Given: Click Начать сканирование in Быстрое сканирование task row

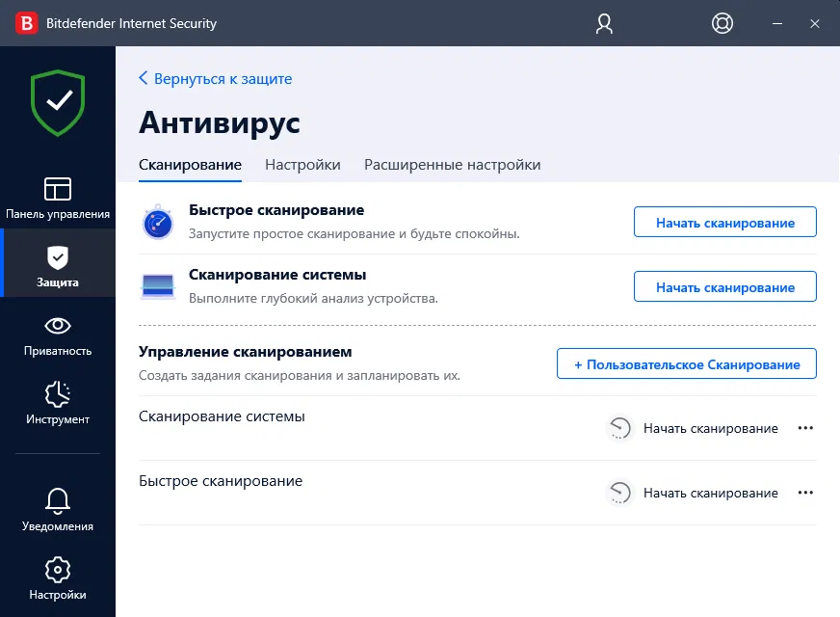Looking at the screenshot, I should (x=710, y=493).
